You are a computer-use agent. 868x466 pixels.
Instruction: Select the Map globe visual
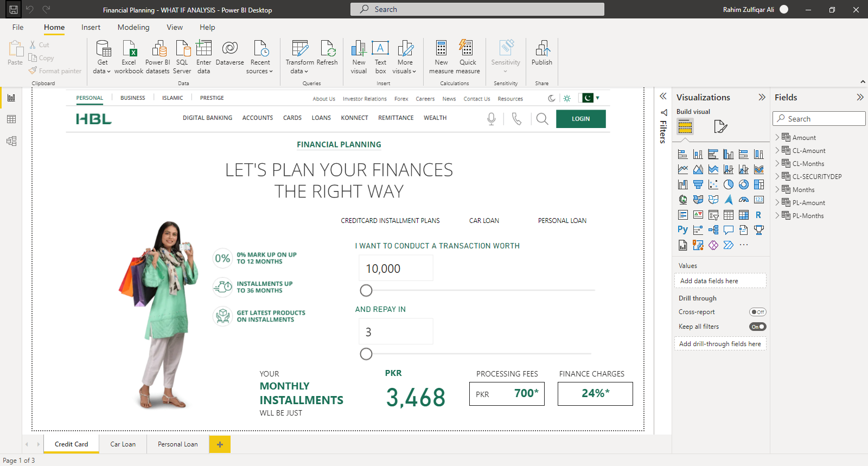pos(683,200)
